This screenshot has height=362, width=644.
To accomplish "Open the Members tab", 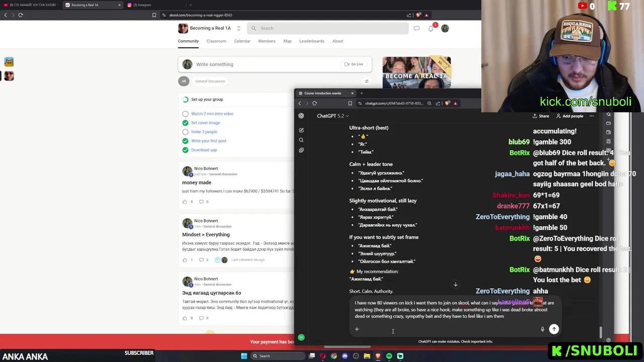I will (x=267, y=41).
